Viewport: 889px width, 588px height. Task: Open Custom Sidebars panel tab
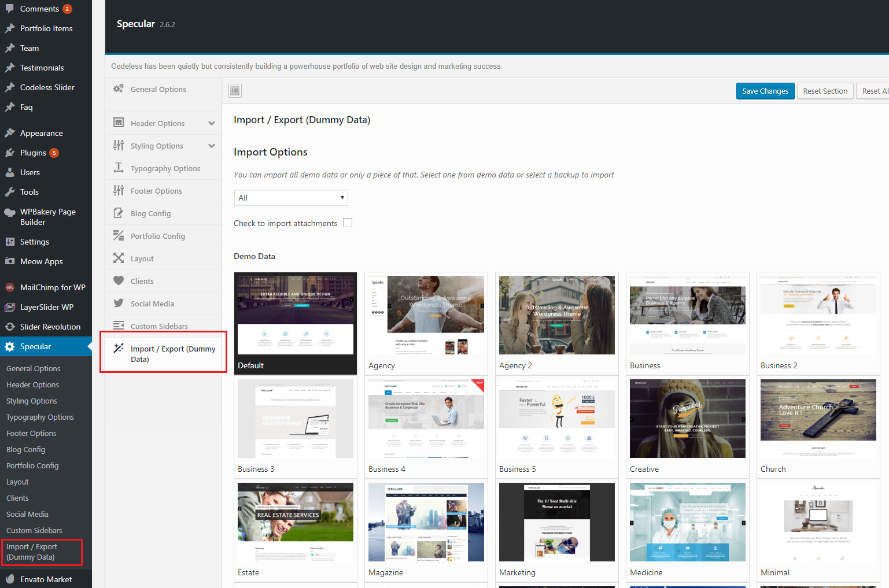164,326
